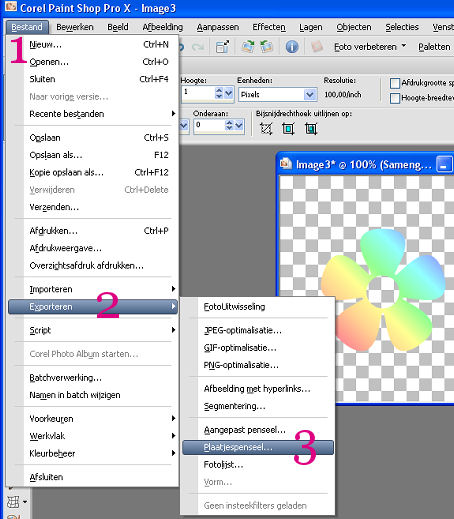Click the Image3 document window icon
The height and width of the screenshot is (519, 454).
tap(286, 164)
